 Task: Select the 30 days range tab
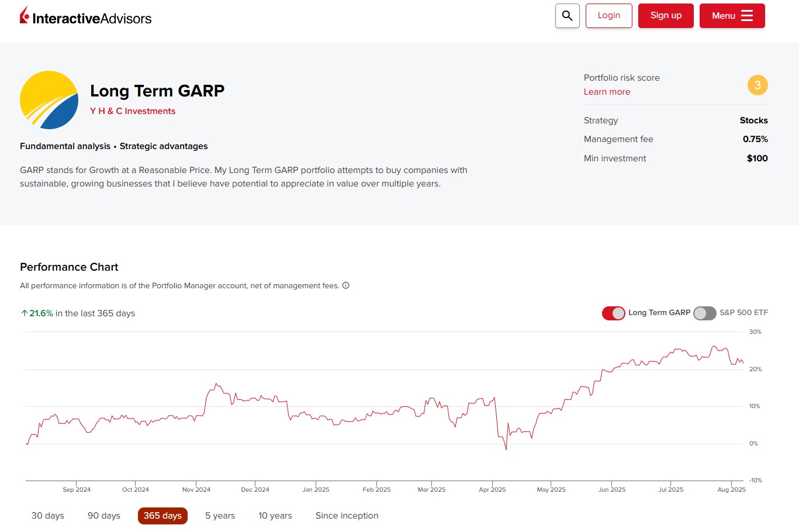(x=48, y=516)
